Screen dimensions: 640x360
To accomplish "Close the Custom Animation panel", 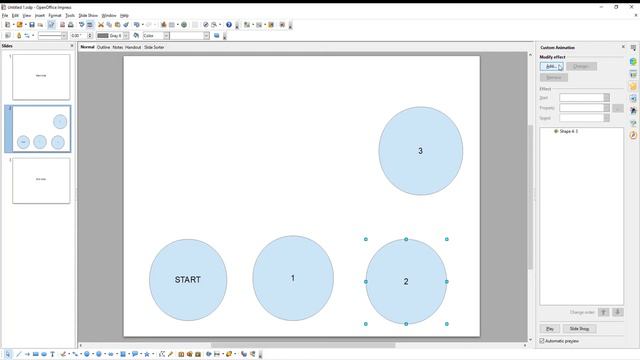I will tap(623, 47).
